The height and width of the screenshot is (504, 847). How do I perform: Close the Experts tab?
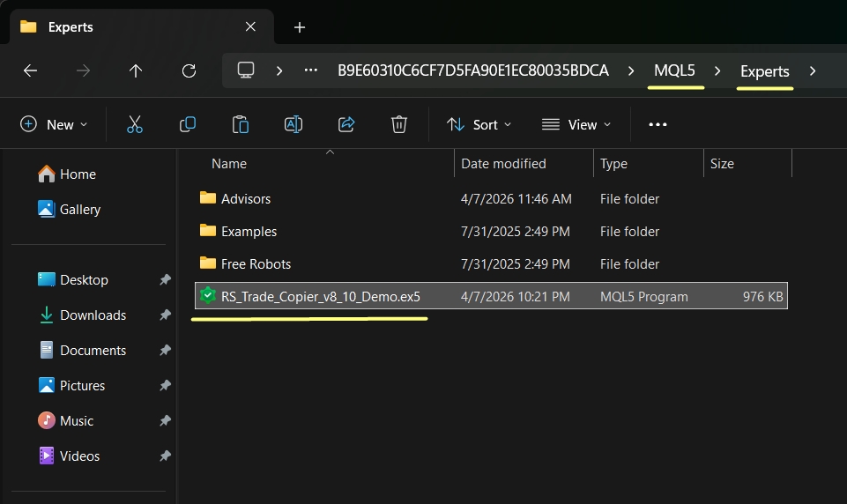click(x=250, y=26)
